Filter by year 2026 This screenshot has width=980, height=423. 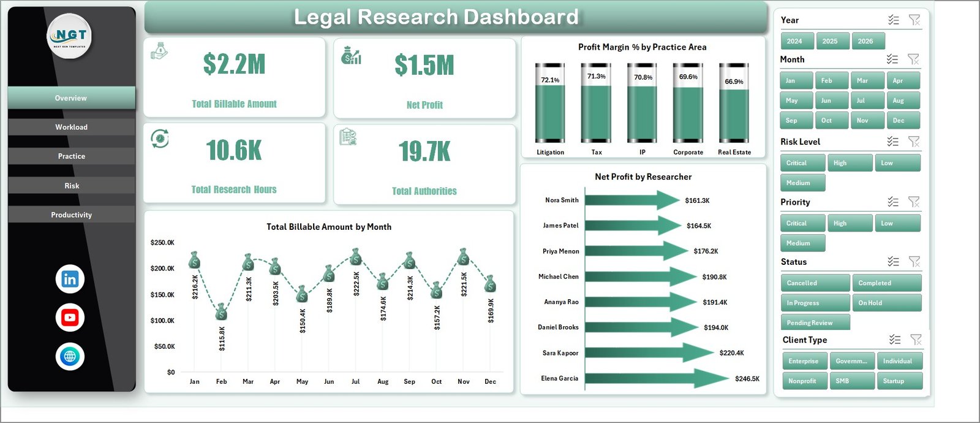pyautogui.click(x=868, y=41)
